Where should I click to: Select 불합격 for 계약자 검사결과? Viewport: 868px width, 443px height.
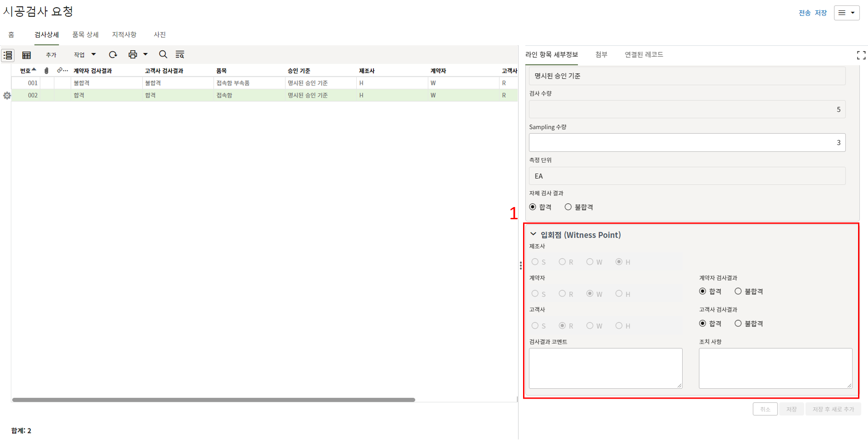pyautogui.click(x=738, y=292)
